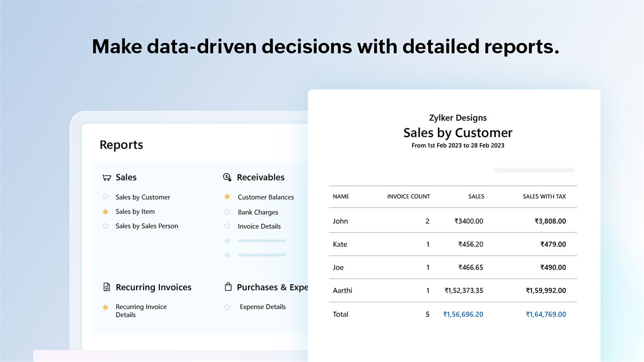Unstar the Recurring Invoice Details report
Screen dimensions: 644x362
point(104,306)
